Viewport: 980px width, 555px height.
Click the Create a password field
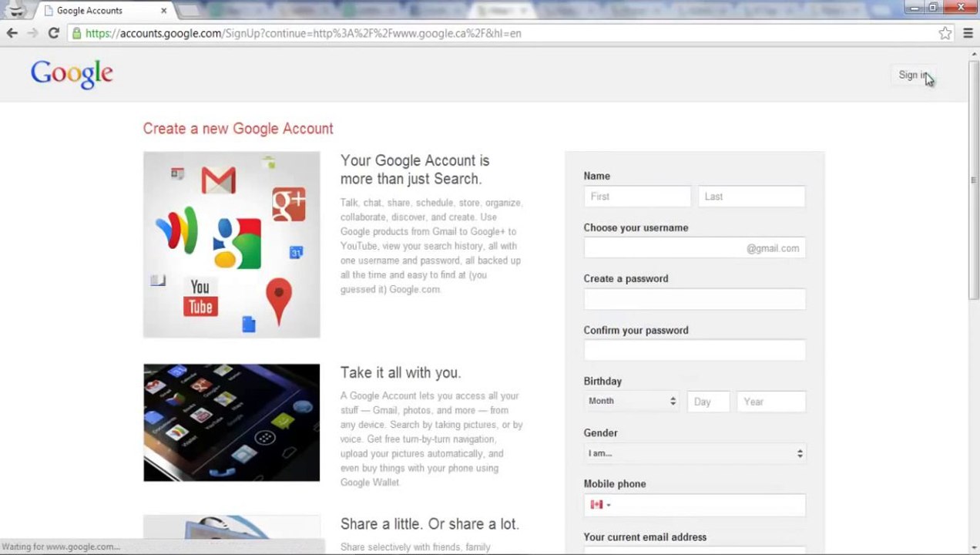[x=694, y=299]
